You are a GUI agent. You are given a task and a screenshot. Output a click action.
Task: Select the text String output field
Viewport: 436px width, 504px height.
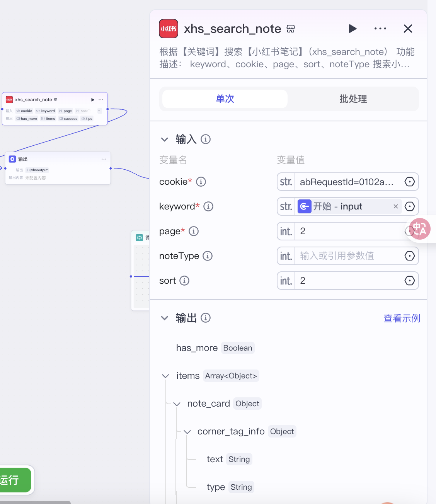[x=229, y=459]
